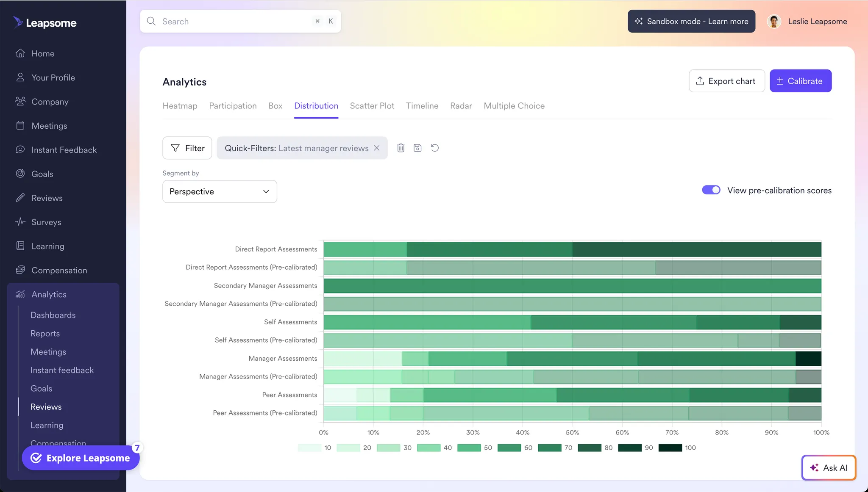Click the legend swatch for score 30

click(388, 448)
